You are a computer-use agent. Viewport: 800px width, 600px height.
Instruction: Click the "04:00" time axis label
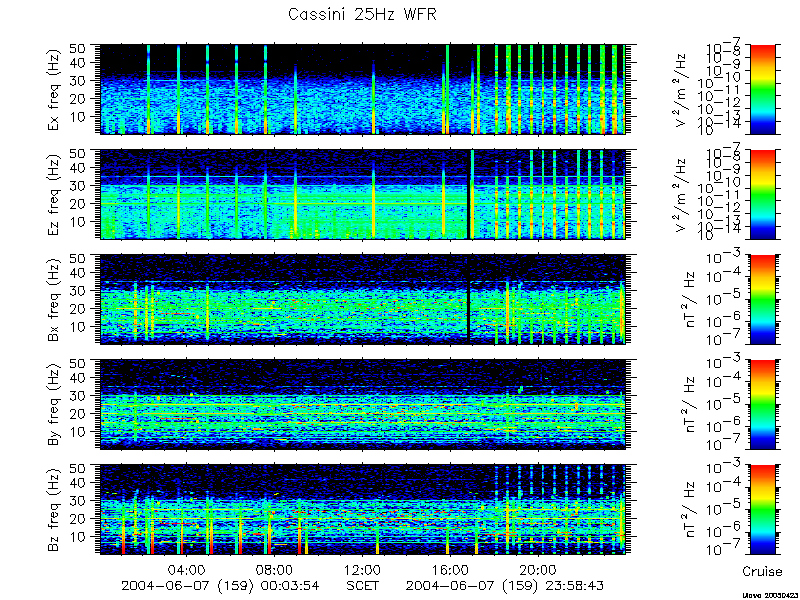tap(187, 569)
